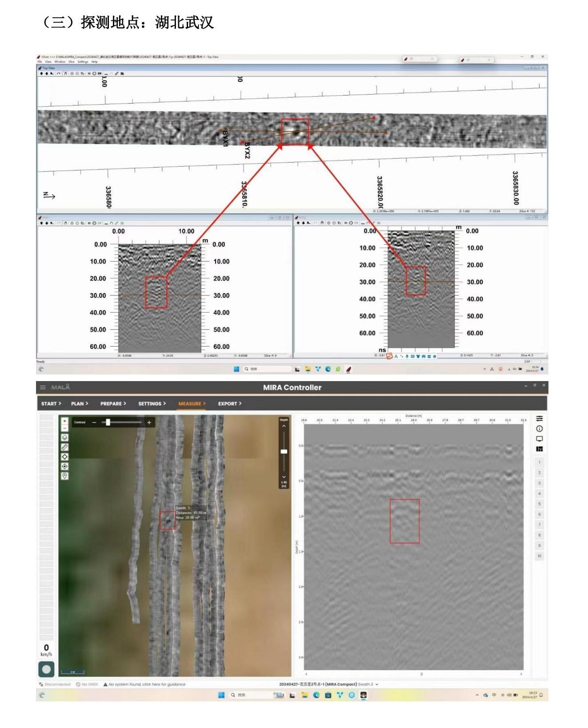Click the info circle icon
The height and width of the screenshot is (728, 588).
539,429
